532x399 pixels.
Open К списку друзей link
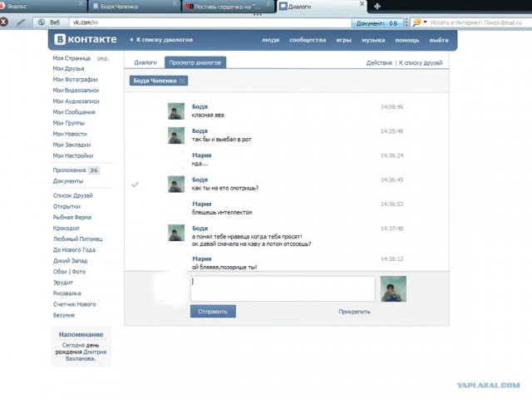coord(421,63)
